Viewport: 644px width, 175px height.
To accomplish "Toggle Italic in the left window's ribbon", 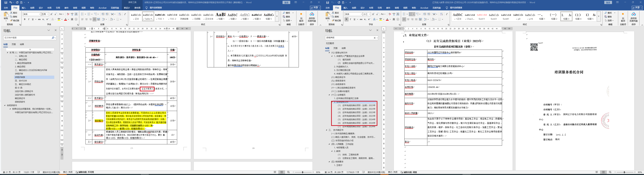I will 28,19.
